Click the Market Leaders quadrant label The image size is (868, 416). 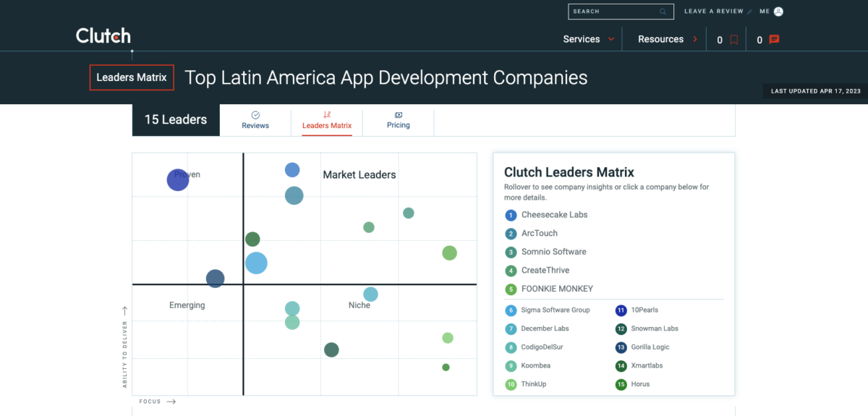(x=359, y=175)
